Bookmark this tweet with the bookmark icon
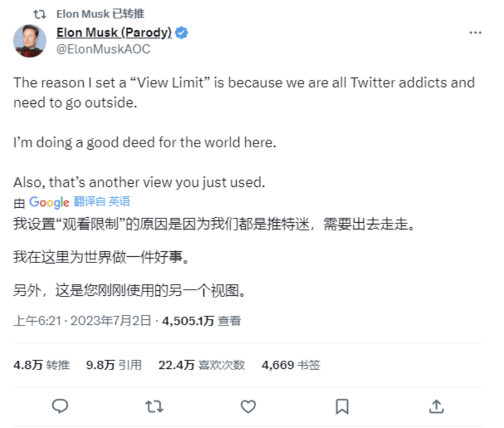The image size is (504, 428). coord(342,406)
